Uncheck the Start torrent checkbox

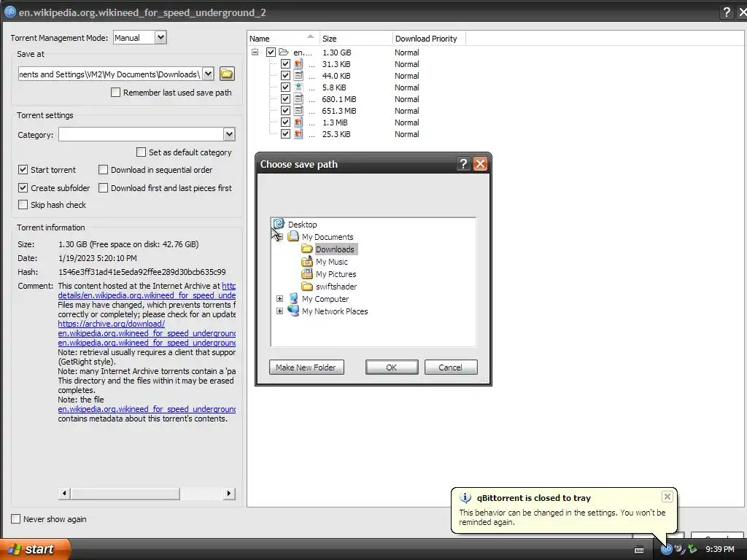pyautogui.click(x=23, y=169)
